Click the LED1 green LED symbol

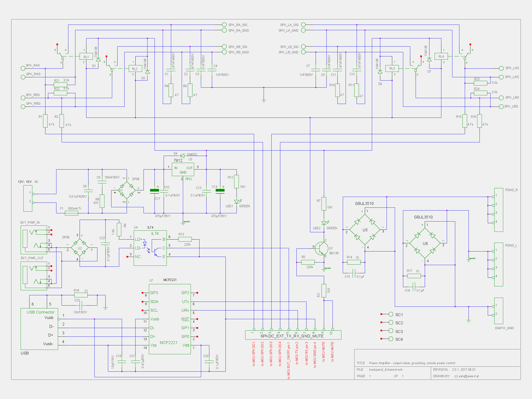point(237,201)
